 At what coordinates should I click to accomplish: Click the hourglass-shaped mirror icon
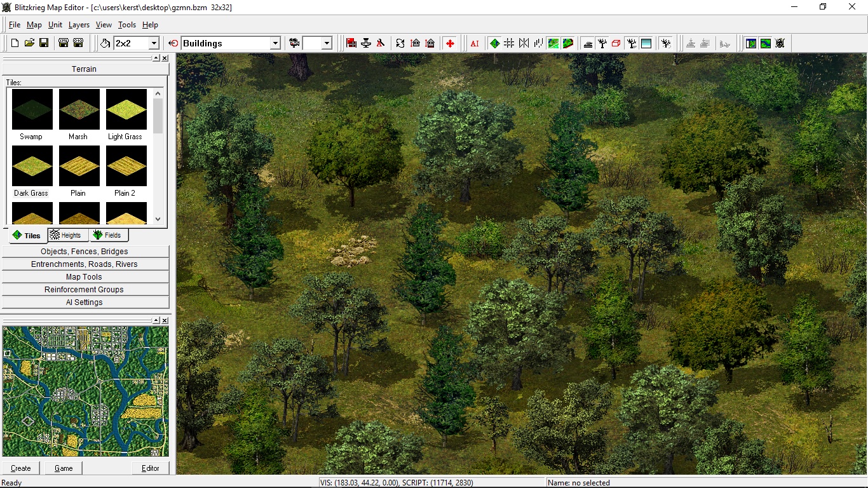(x=524, y=43)
